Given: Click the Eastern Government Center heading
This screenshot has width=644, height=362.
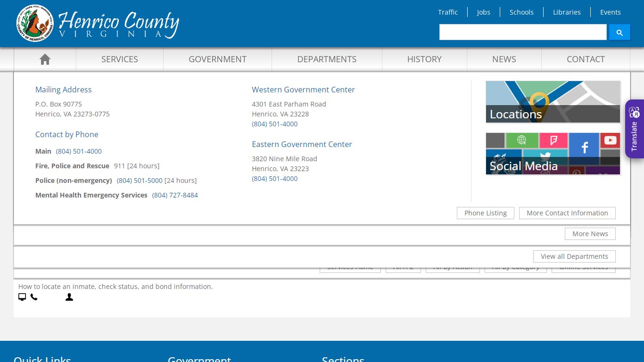Looking at the screenshot, I should [x=302, y=144].
